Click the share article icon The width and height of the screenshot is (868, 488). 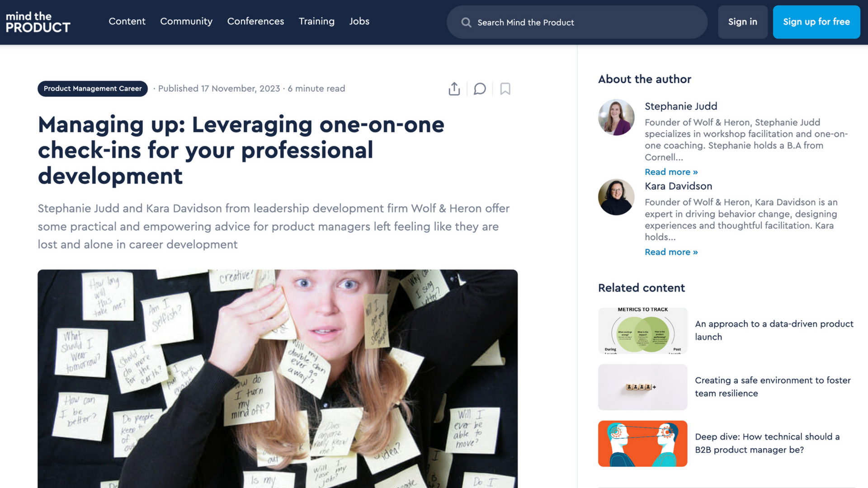coord(454,89)
